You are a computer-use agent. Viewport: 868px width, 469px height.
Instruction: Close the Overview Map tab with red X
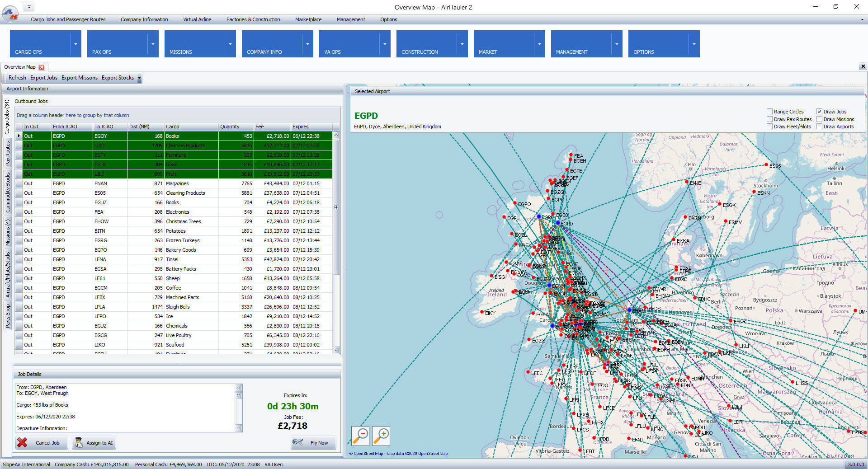tap(42, 67)
